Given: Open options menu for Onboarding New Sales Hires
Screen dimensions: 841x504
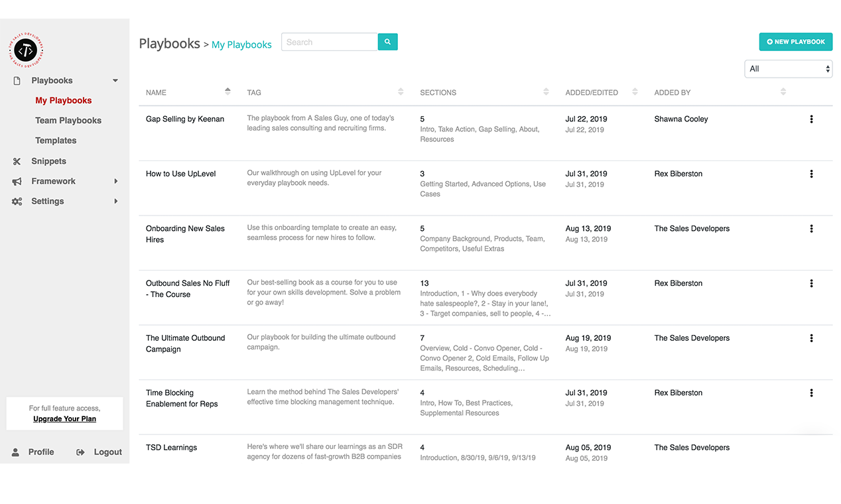Looking at the screenshot, I should click(x=811, y=229).
